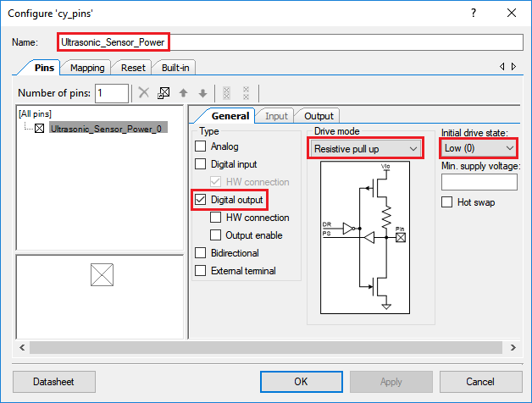Click the tab scroll left arrow
532x403 pixels.
click(502, 67)
